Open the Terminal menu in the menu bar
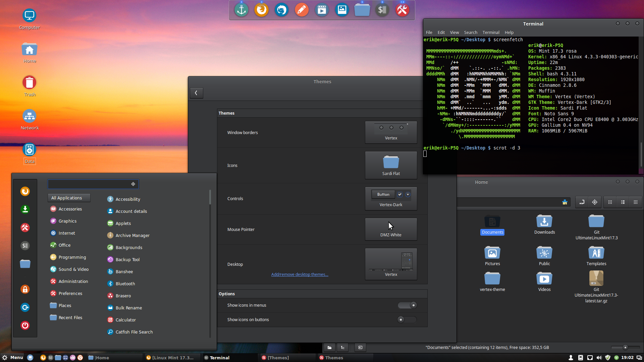 491,33
